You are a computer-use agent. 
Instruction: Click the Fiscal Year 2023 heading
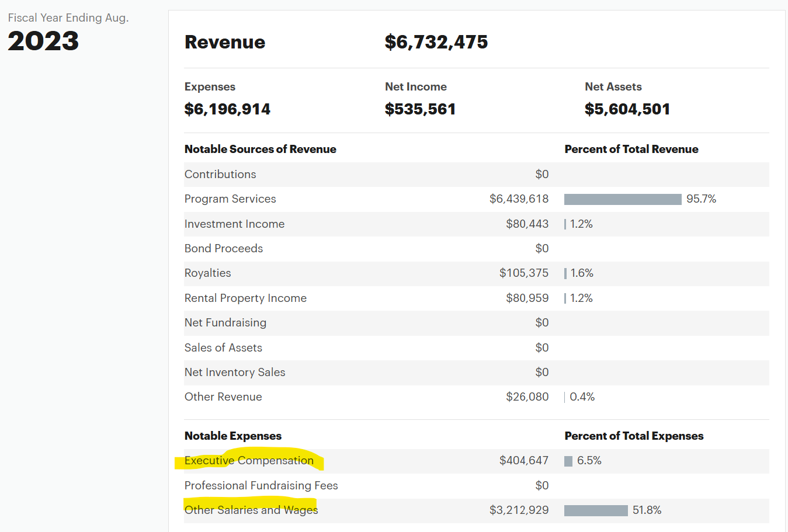[43, 41]
